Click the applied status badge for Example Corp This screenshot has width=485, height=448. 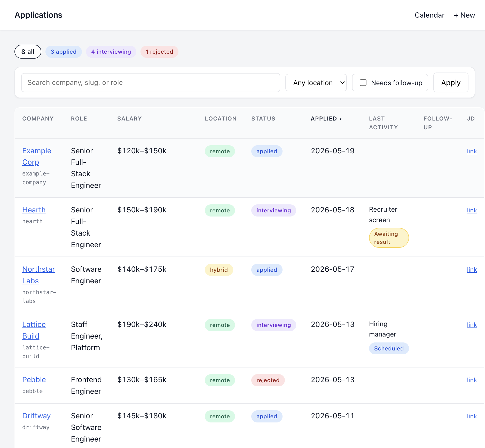click(267, 151)
